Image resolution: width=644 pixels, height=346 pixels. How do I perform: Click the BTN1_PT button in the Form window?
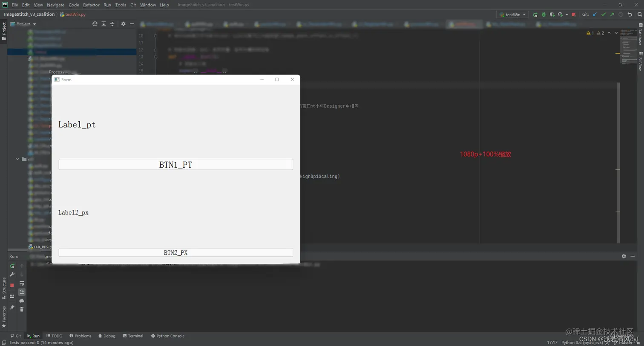click(175, 165)
